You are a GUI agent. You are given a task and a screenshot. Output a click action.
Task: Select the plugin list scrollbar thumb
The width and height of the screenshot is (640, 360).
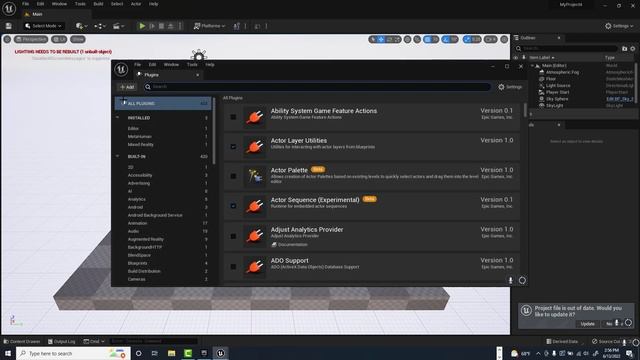[x=525, y=110]
